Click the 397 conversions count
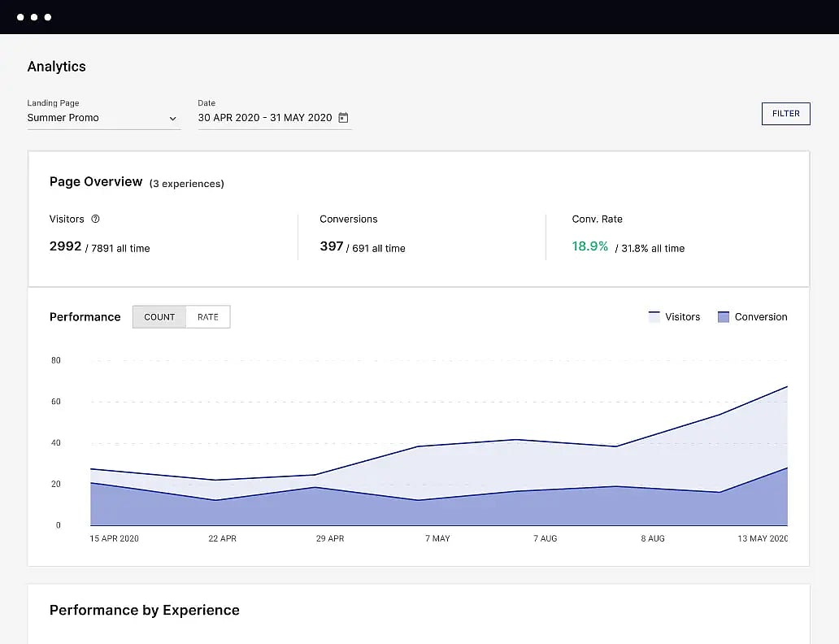The height and width of the screenshot is (644, 839). (x=331, y=246)
